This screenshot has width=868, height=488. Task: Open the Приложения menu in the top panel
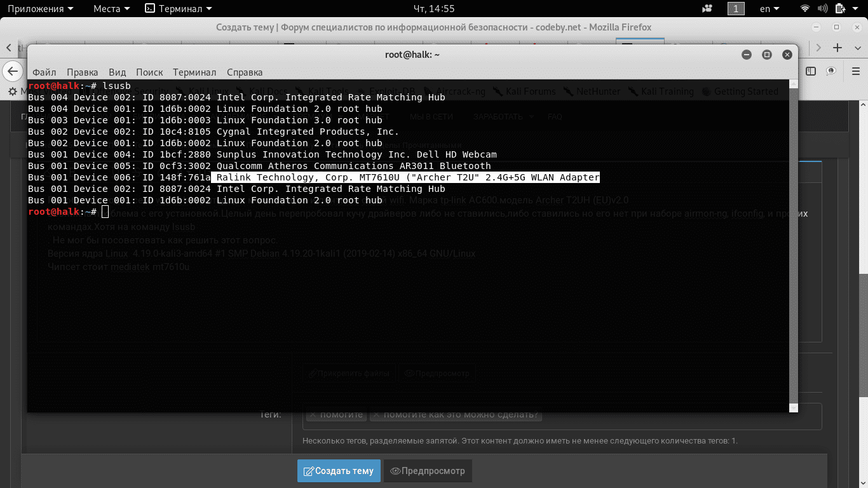tap(40, 8)
